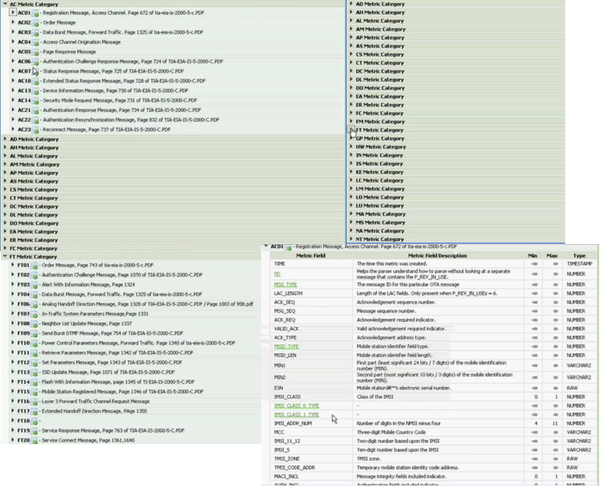Collapse the AC Metric Category in left tree

click(5, 4)
